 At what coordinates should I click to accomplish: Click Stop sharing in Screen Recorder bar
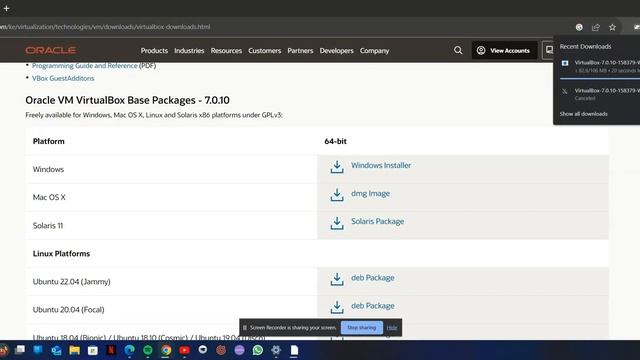(362, 327)
